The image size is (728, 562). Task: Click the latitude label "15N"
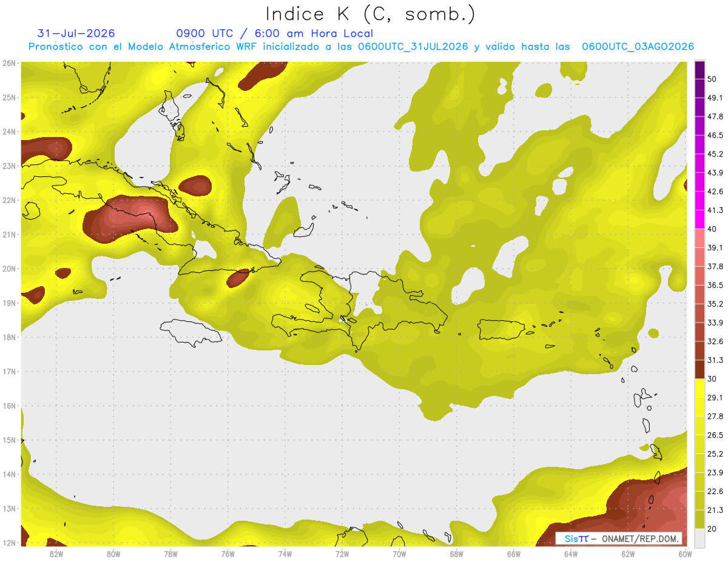pos(9,440)
